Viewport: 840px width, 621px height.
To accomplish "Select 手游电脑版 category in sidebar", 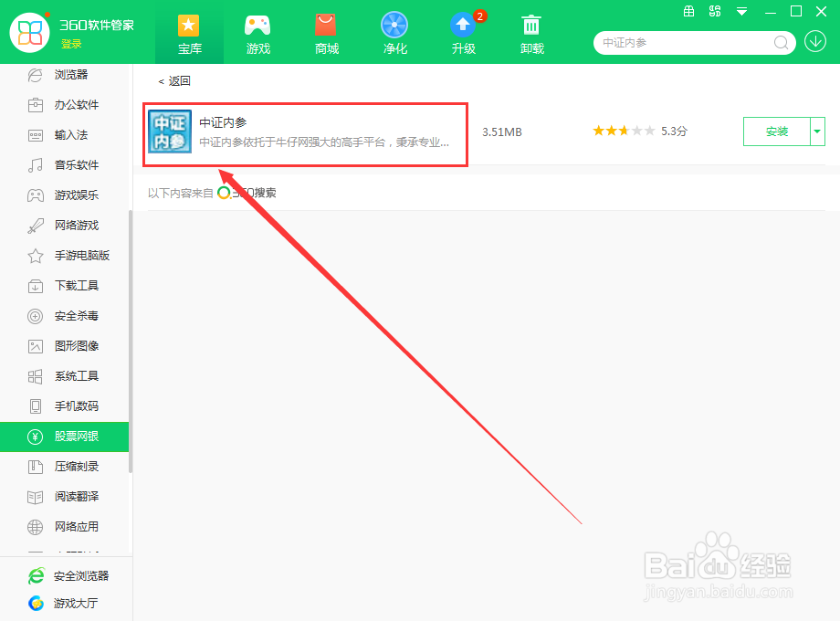I will tap(64, 256).
